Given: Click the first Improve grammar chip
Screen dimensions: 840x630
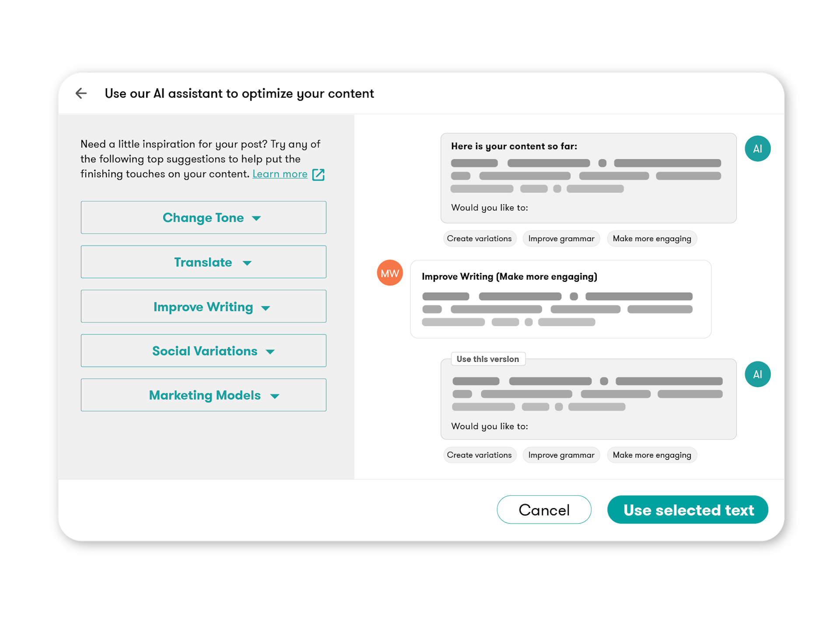Looking at the screenshot, I should pyautogui.click(x=561, y=239).
